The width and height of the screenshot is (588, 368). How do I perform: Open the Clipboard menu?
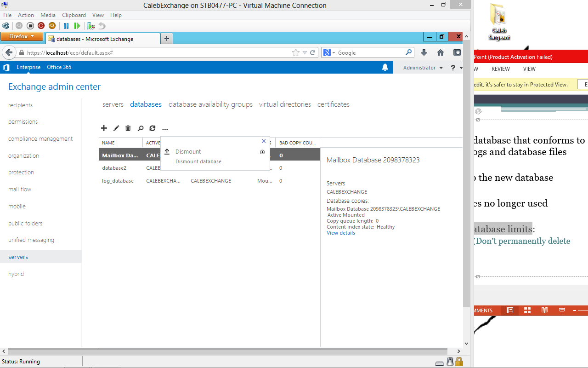(74, 15)
